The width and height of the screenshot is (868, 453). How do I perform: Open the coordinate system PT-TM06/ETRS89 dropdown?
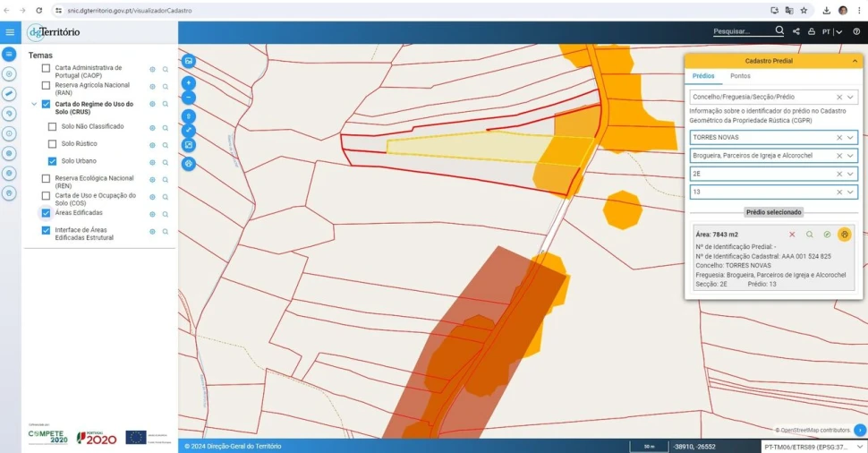coord(860,446)
